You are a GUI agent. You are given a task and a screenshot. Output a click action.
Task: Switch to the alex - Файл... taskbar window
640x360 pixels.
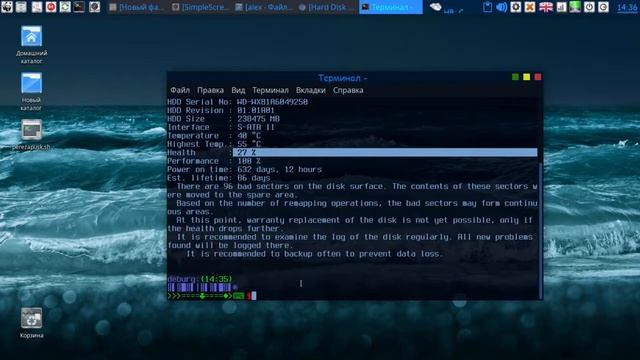264,7
